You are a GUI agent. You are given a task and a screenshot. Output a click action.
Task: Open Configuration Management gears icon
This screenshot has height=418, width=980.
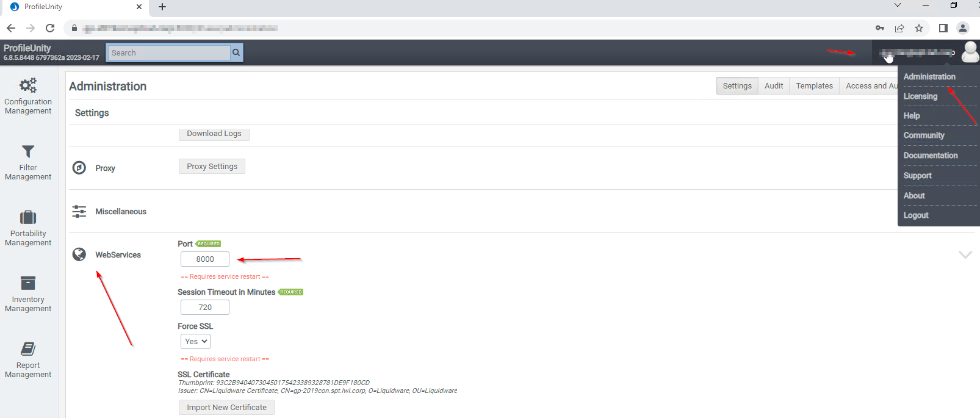[28, 85]
